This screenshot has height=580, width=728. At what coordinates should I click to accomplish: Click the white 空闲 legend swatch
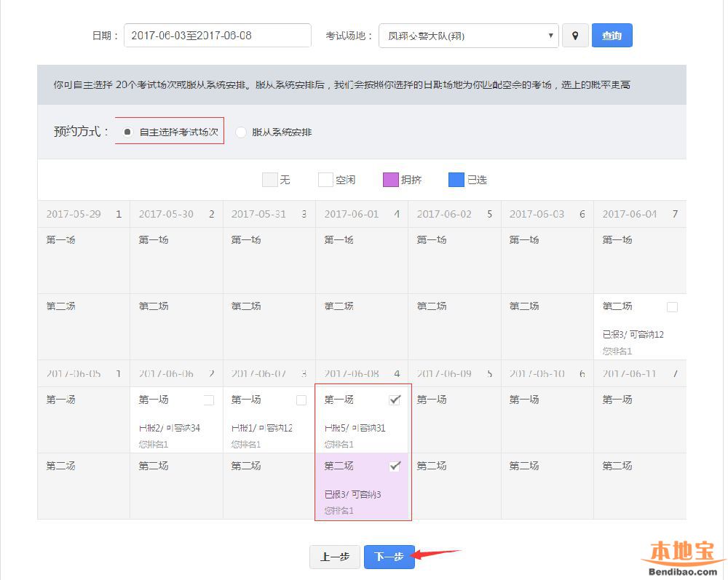click(325, 180)
